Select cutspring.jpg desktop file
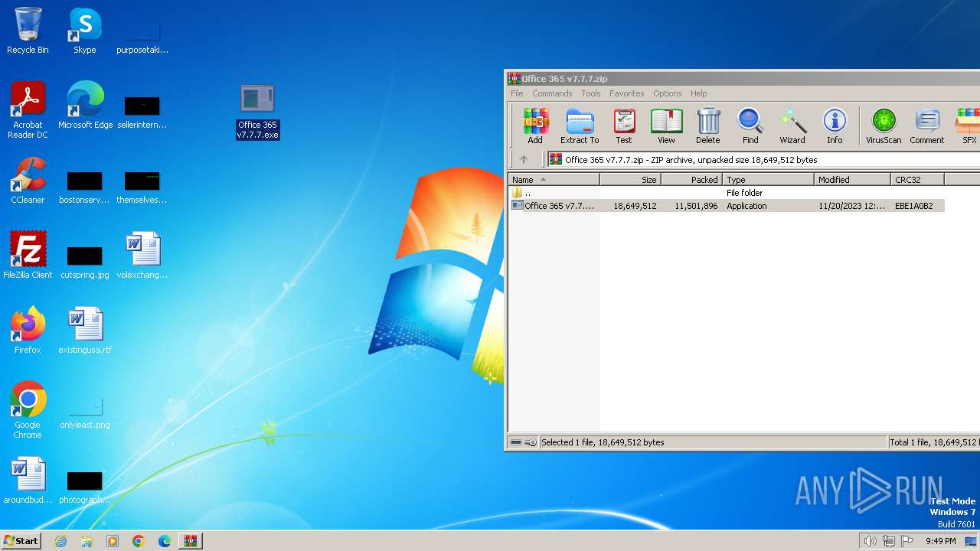Image resolution: width=980 pixels, height=551 pixels. tap(85, 260)
